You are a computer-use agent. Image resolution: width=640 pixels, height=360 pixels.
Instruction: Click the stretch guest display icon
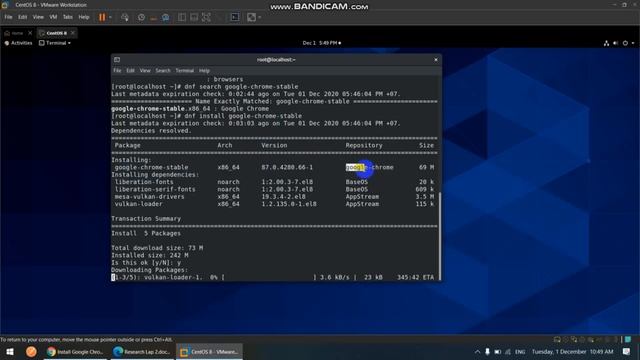pyautogui.click(x=251, y=17)
